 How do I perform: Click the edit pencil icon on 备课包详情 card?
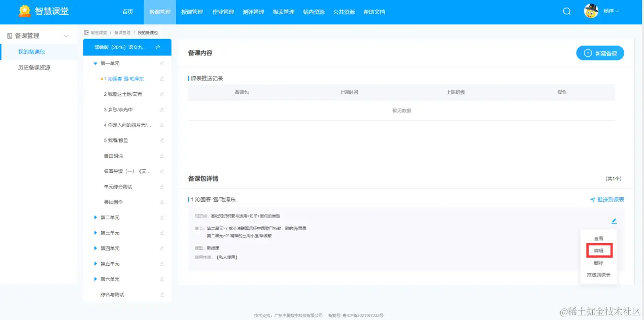click(x=614, y=221)
